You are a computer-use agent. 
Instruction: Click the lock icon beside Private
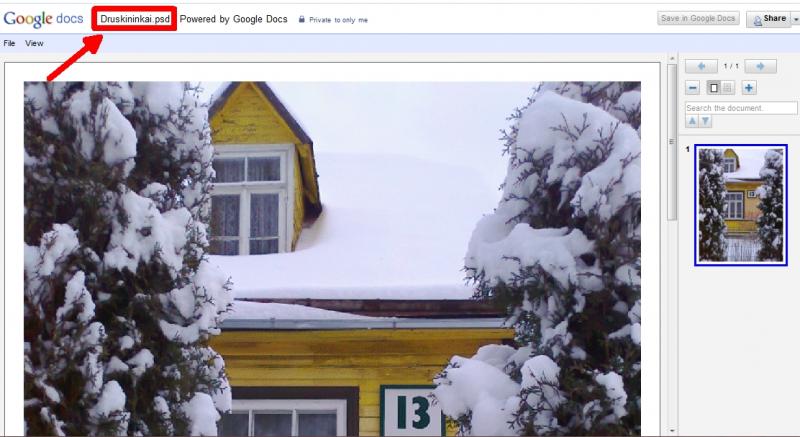[302, 19]
